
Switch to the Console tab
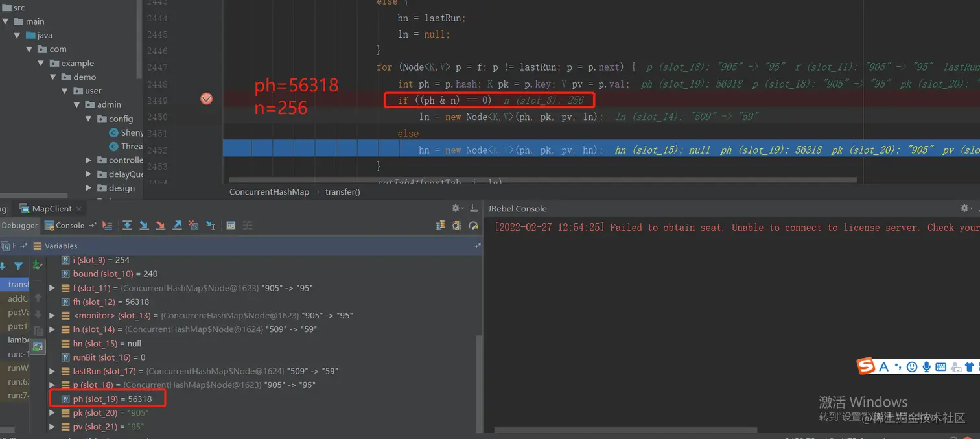[65, 225]
